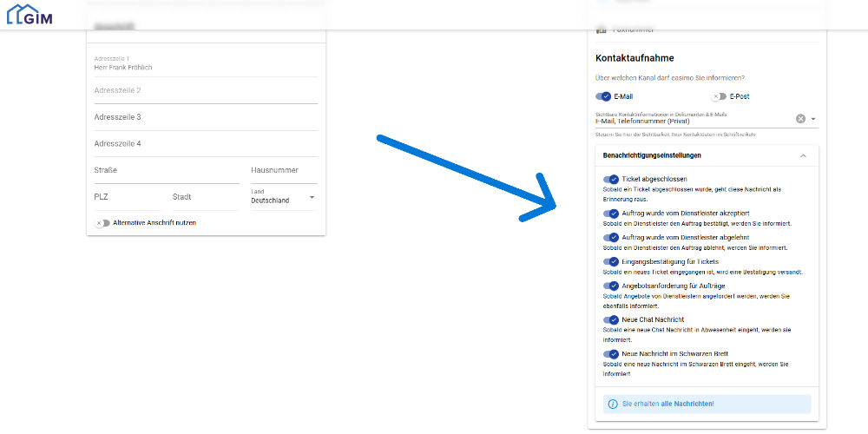The height and width of the screenshot is (434, 868).
Task: Turn off Ticket abgeschlossen notification
Action: [x=611, y=180]
